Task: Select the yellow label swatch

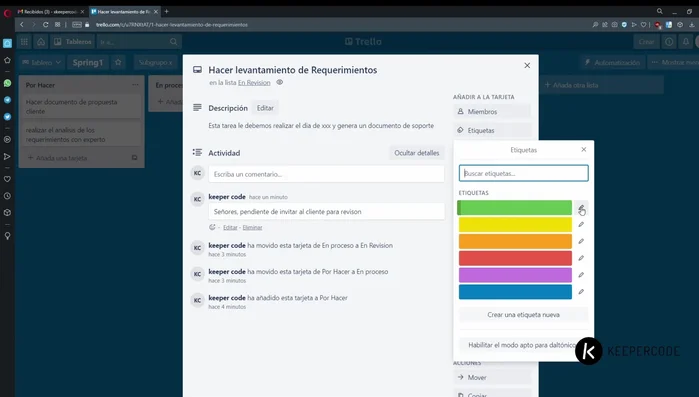Action: pyautogui.click(x=515, y=225)
